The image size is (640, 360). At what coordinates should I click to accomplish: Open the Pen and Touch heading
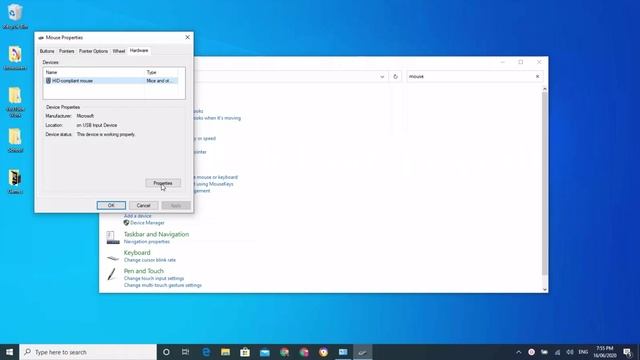(144, 271)
